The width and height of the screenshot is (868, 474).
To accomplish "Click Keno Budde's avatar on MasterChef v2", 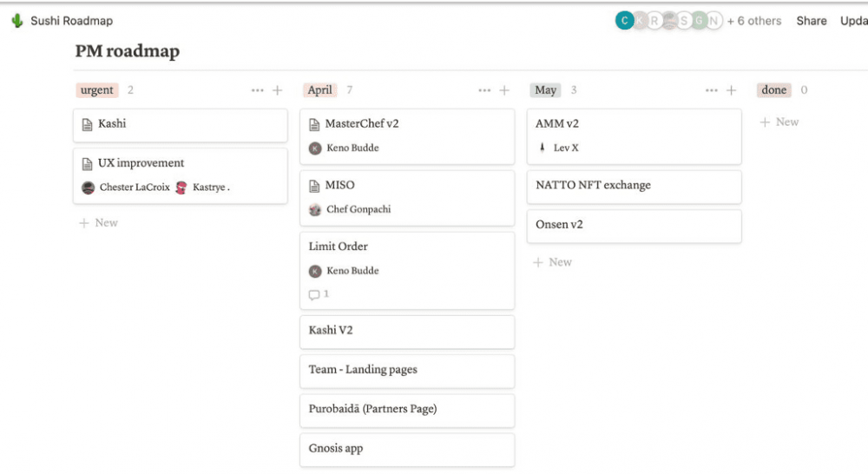I will (x=315, y=148).
